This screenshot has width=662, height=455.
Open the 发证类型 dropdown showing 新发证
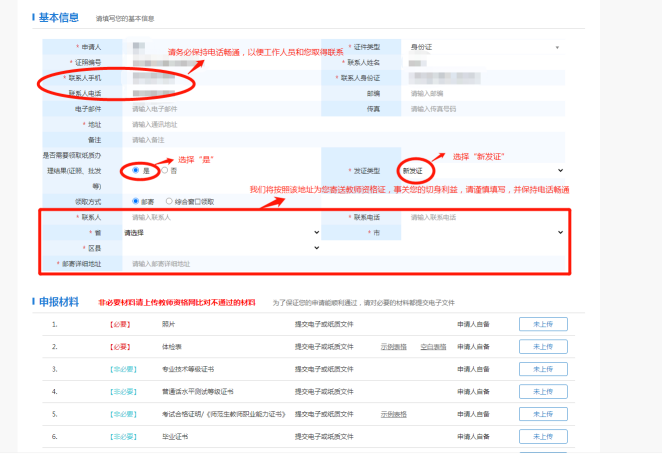[483, 171]
